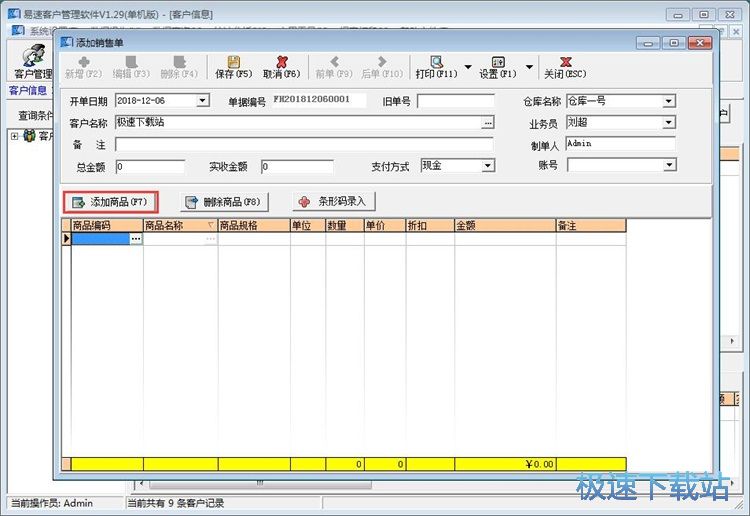The image size is (750, 516).
Task: Open the 支付方式 dropdown
Action: pos(487,165)
